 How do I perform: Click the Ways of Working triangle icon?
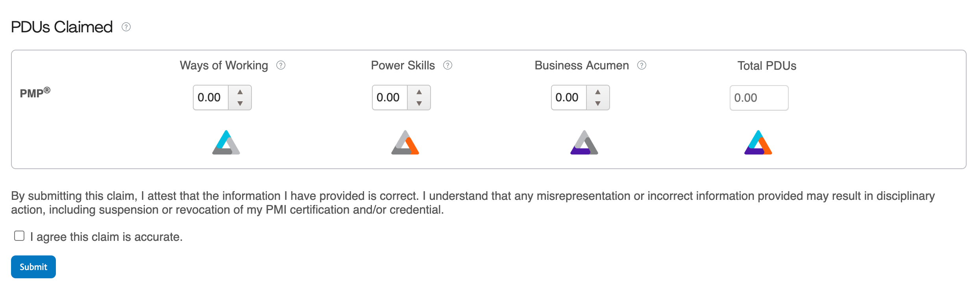tap(226, 142)
